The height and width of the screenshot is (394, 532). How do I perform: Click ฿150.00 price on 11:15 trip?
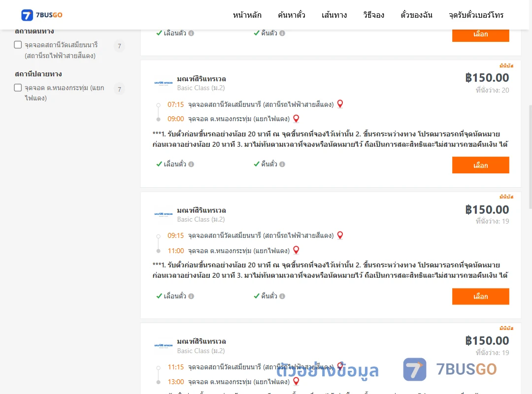point(487,340)
